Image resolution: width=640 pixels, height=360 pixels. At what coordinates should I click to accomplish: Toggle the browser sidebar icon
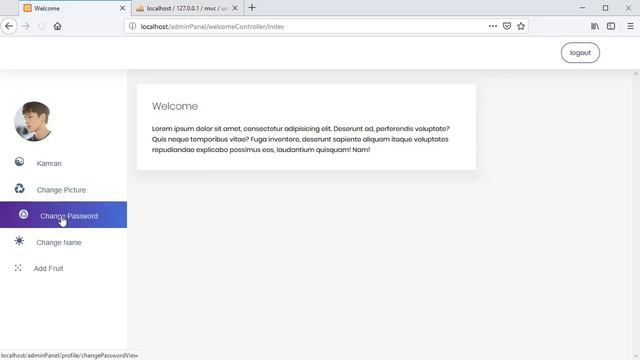611,26
